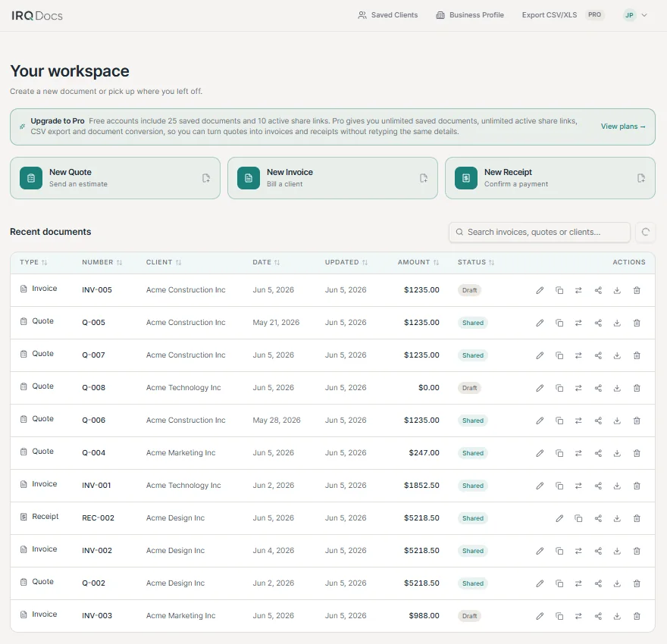667x644 pixels.
Task: Create a New Quote
Action: [x=115, y=178]
